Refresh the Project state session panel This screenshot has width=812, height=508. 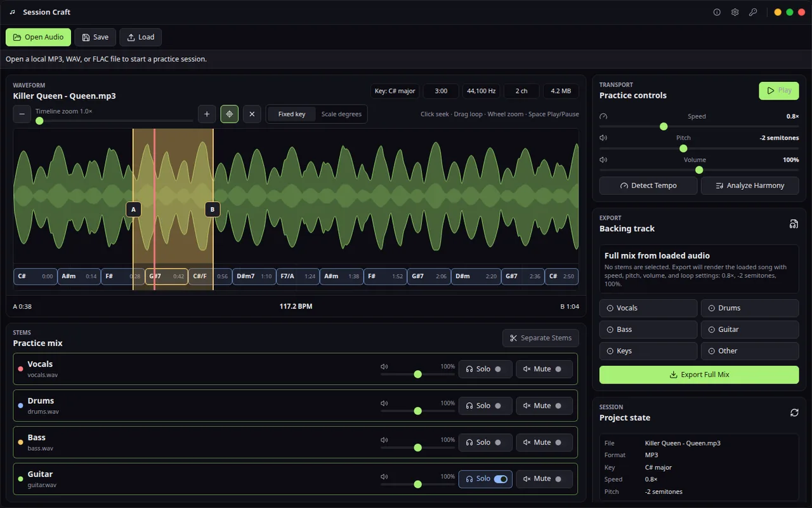pyautogui.click(x=794, y=413)
